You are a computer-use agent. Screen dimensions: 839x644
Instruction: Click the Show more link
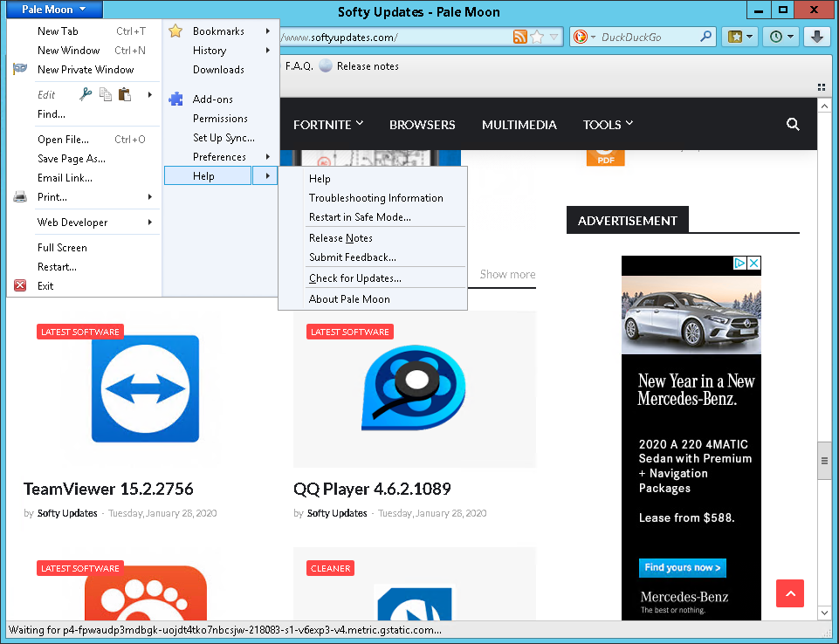[x=507, y=274]
